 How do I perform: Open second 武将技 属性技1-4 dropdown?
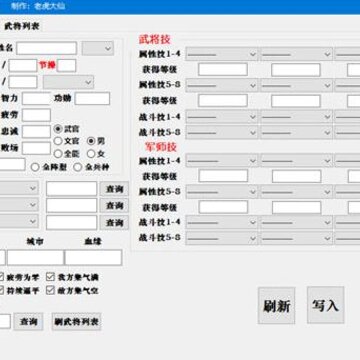pyautogui.click(x=296, y=54)
